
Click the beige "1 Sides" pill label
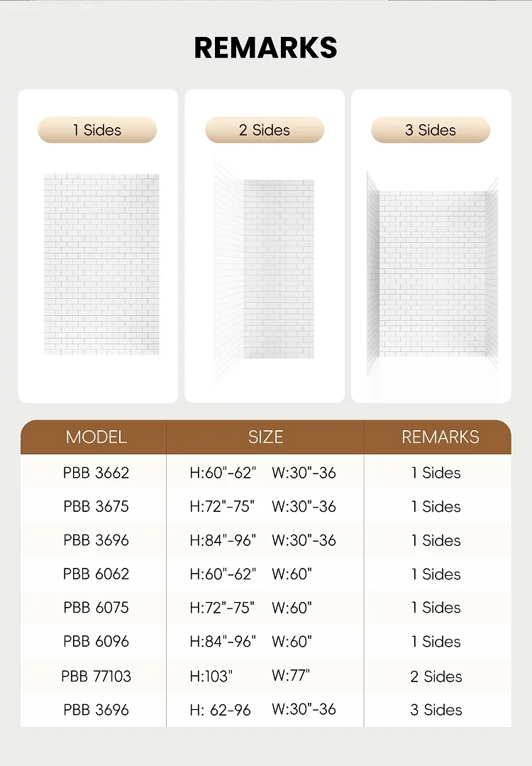coord(97,130)
